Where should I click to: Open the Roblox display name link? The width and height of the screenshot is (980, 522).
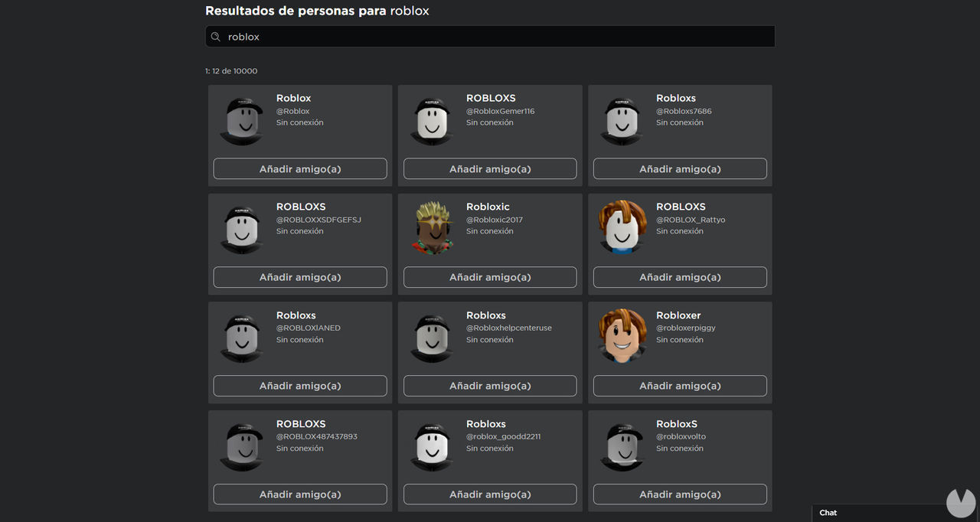pos(294,98)
